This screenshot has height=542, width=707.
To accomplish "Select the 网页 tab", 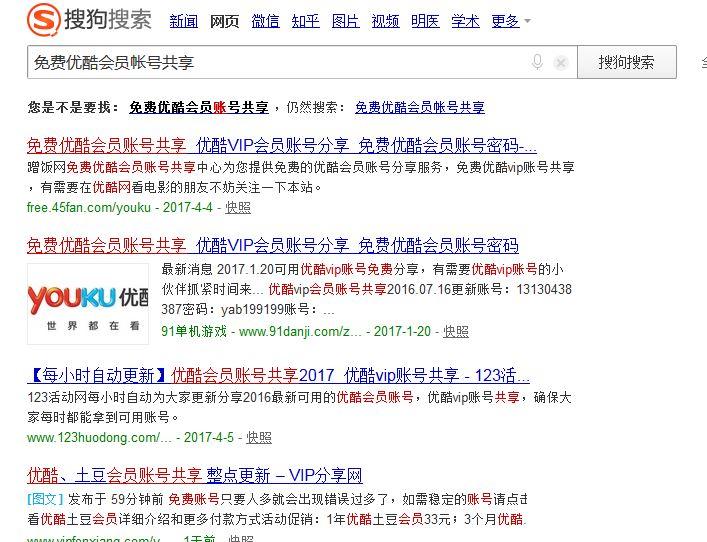I will point(224,21).
